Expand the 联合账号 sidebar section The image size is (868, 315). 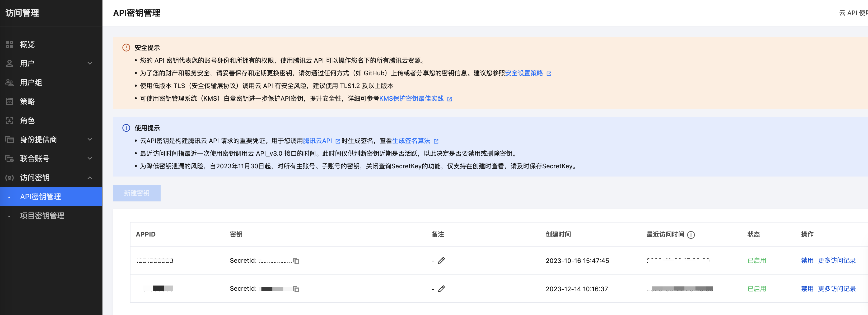coord(90,159)
